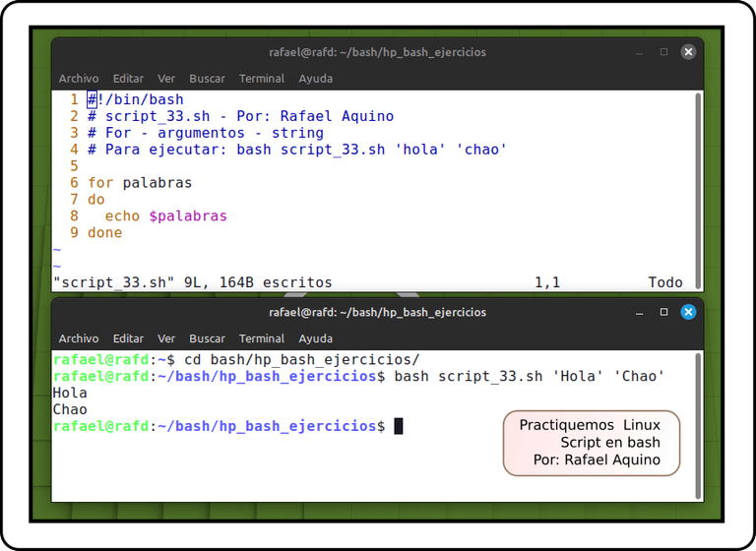
Task: Open Archivo menu in lower terminal window
Action: coord(79,338)
